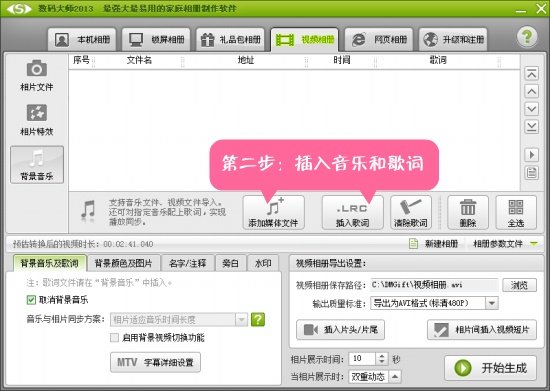Switch to 背景音乐及歌词 tab
550x391 pixels.
[49, 263]
